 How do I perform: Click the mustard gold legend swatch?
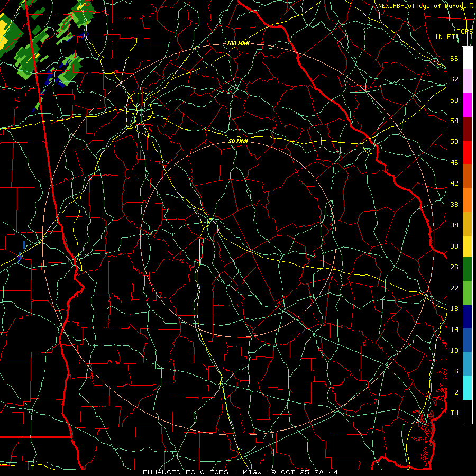pos(467,224)
